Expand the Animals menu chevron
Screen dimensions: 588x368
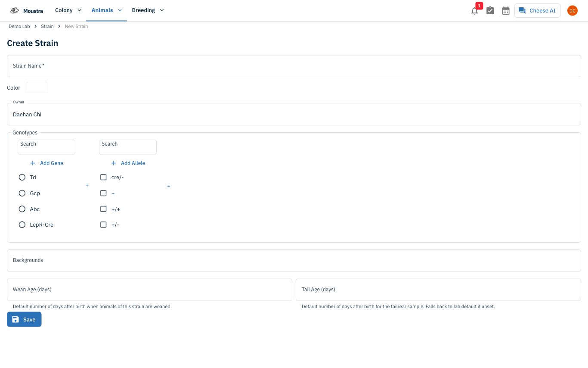coord(120,10)
